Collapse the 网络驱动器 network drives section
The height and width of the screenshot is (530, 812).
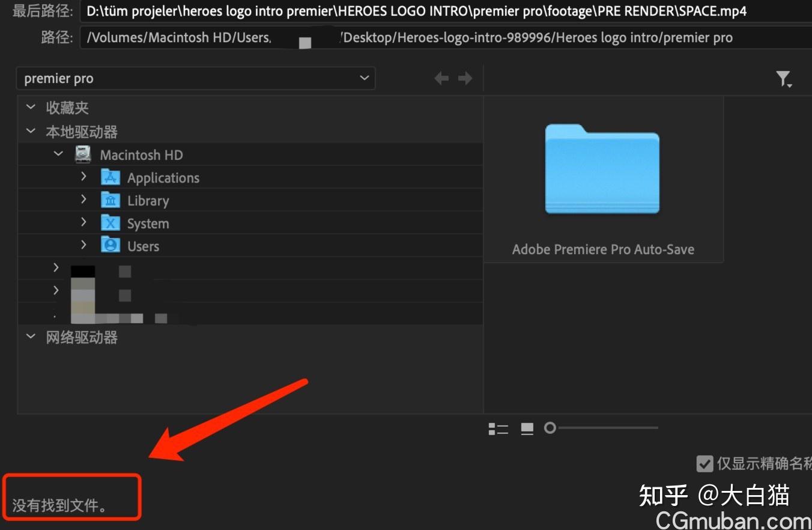(31, 337)
